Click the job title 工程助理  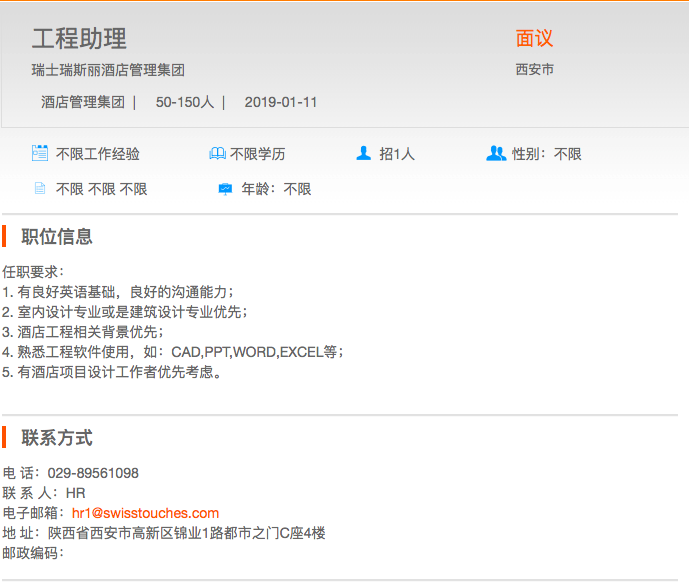coord(79,39)
